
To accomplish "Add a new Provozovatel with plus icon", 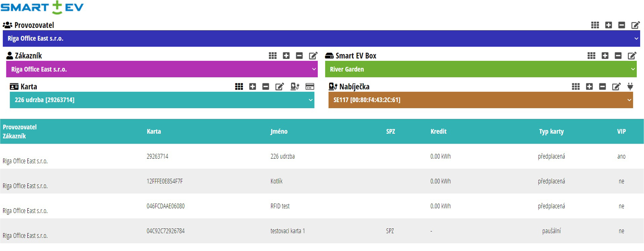I will [608, 25].
